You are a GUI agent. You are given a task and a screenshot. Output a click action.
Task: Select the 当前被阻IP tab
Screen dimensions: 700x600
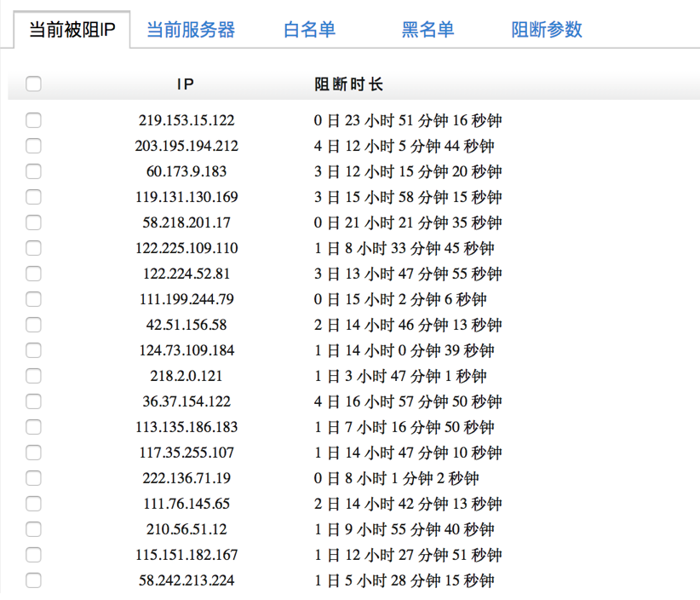[72, 30]
